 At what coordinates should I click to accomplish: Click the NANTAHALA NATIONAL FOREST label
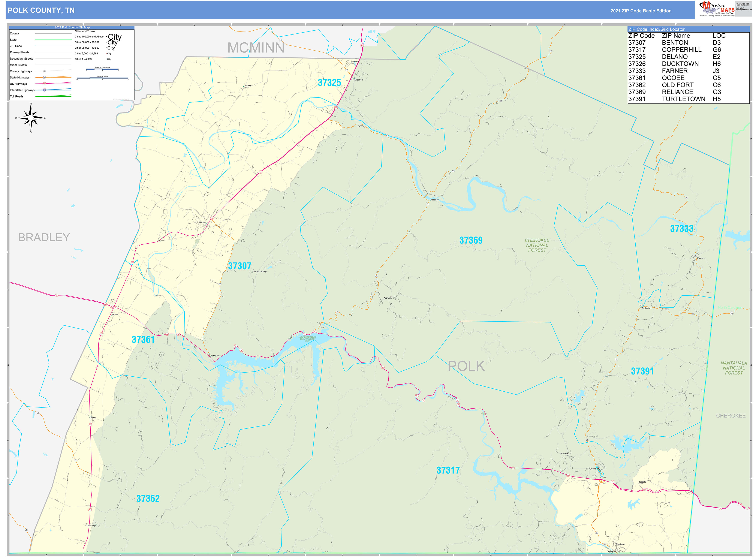734,368
